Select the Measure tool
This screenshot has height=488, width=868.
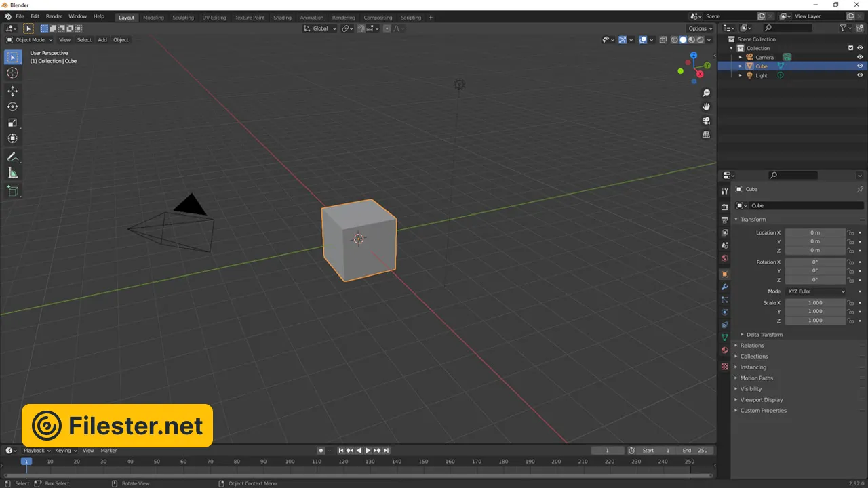12,174
